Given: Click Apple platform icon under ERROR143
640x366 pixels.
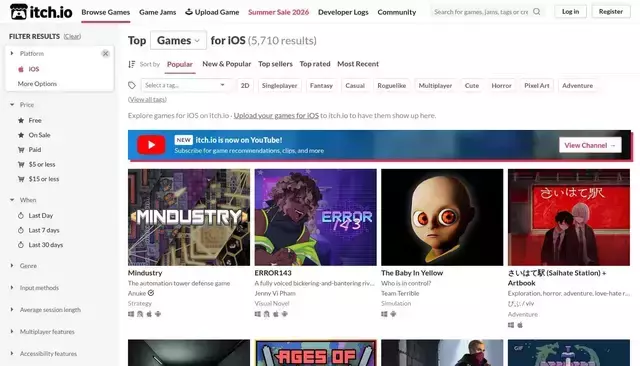Looking at the screenshot, I should pyautogui.click(x=276, y=314).
